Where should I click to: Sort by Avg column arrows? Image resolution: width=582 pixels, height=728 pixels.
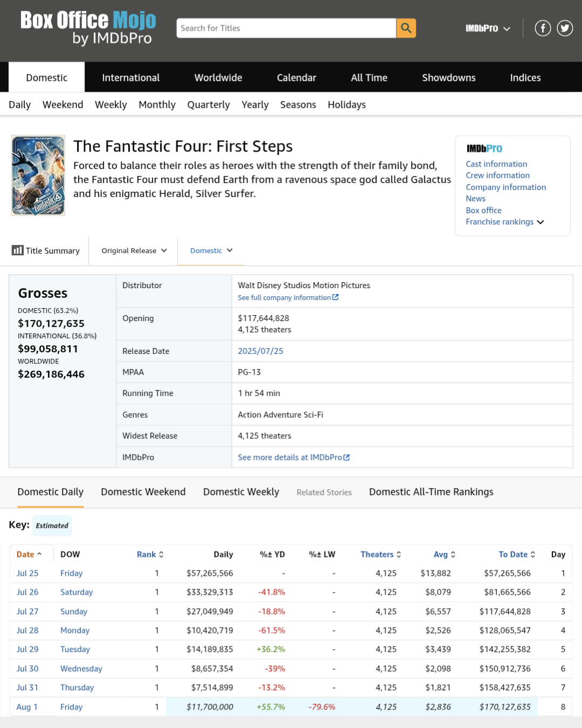coord(453,554)
